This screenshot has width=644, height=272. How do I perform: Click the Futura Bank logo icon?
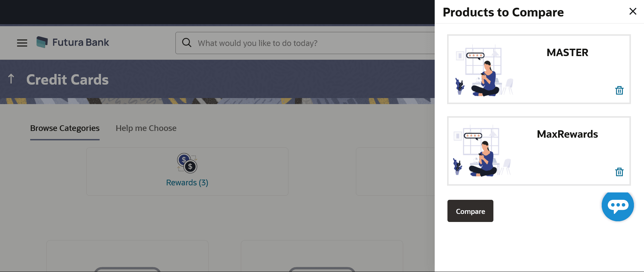(x=42, y=42)
